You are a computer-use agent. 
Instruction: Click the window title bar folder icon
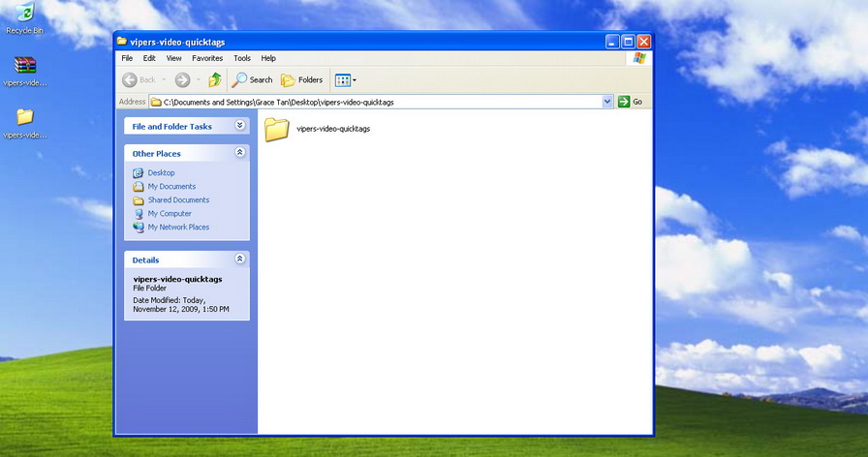pyautogui.click(x=122, y=42)
